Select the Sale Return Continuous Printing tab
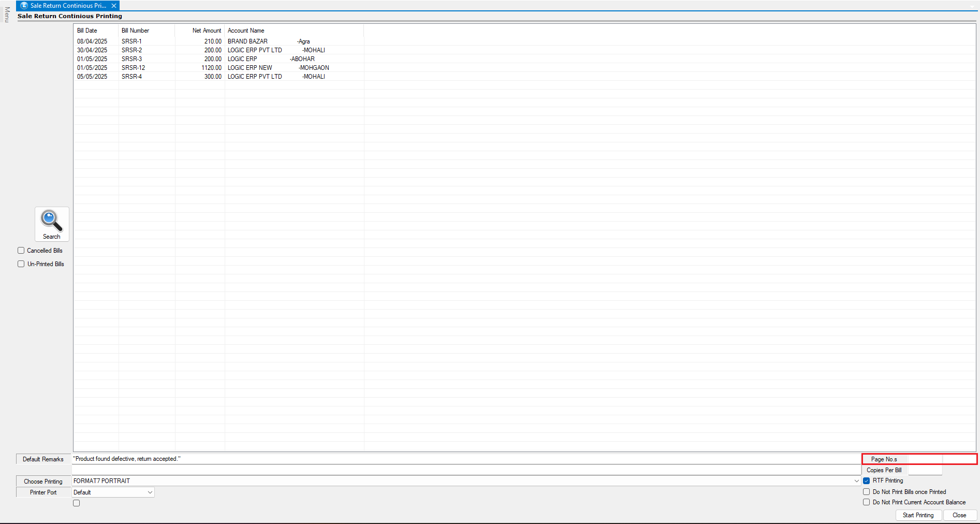This screenshot has width=980, height=524. 67,6
